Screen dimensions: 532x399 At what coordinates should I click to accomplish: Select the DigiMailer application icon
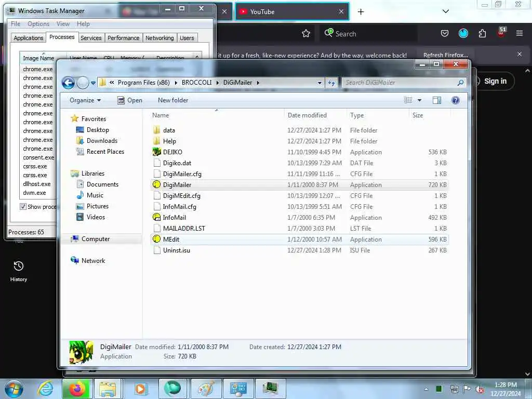pyautogui.click(x=156, y=184)
